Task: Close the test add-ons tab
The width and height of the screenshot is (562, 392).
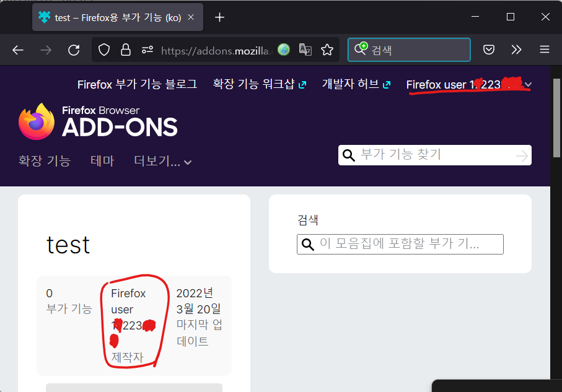Action: tap(191, 17)
